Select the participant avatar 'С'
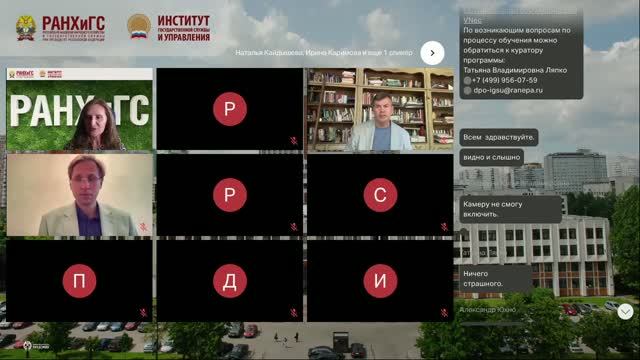 380,195
